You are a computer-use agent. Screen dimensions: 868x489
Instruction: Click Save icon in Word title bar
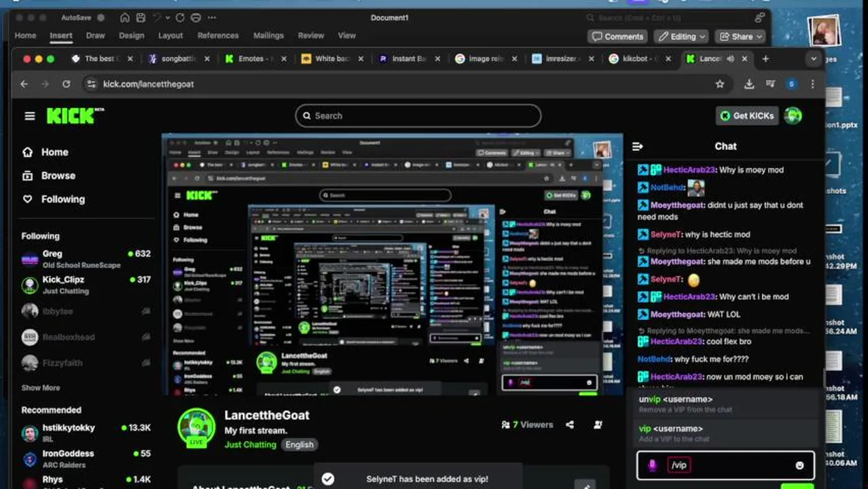pos(141,18)
